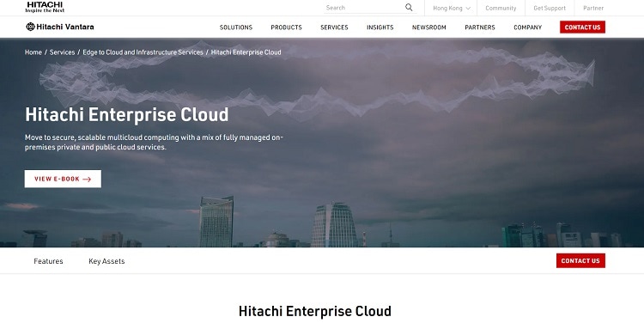This screenshot has width=644, height=323.
Task: Open the Get Support link
Action: [550, 8]
